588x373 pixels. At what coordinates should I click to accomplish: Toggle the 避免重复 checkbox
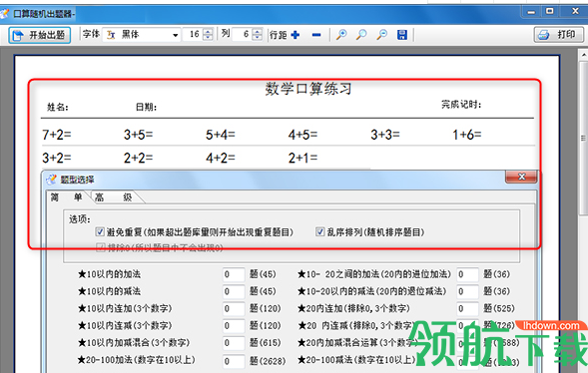coord(100,232)
